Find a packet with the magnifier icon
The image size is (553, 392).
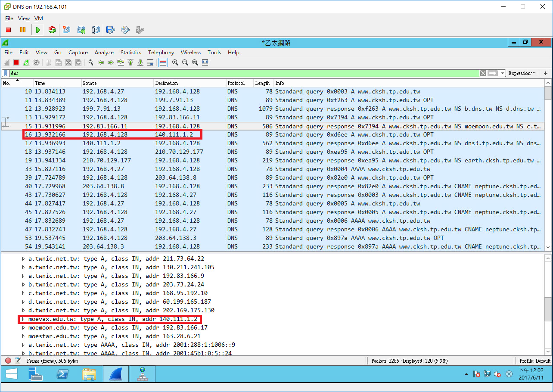(x=91, y=62)
